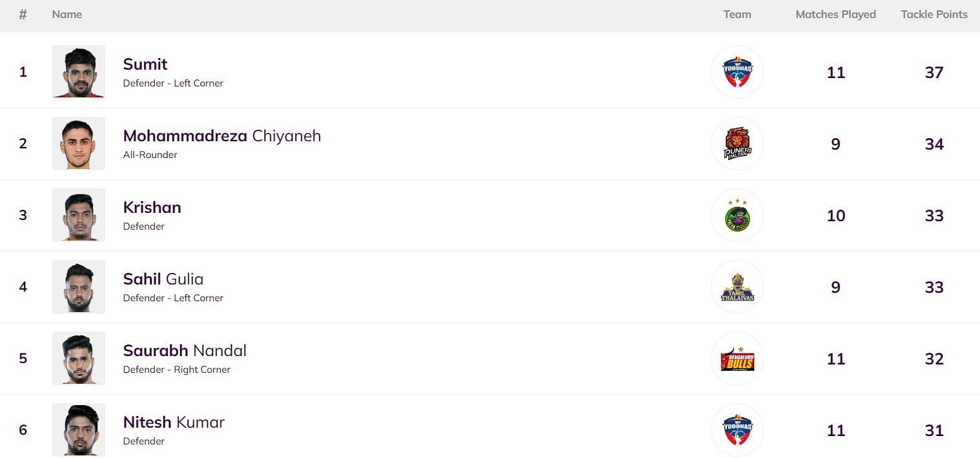This screenshot has height=458, width=980.
Task: Open Saurabh Nandal's profile picture
Action: (x=79, y=358)
